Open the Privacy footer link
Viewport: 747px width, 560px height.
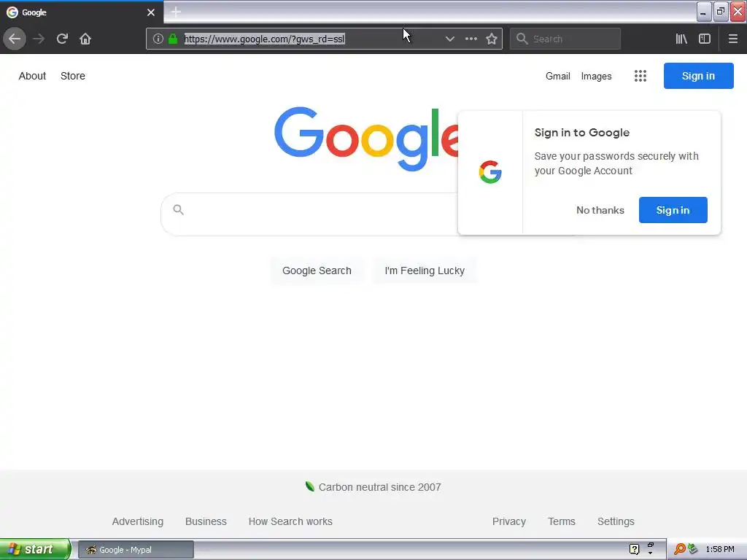(x=508, y=521)
